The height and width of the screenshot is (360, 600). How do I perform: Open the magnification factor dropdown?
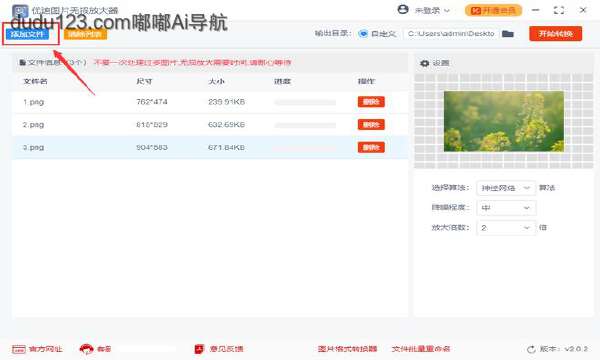(506, 228)
